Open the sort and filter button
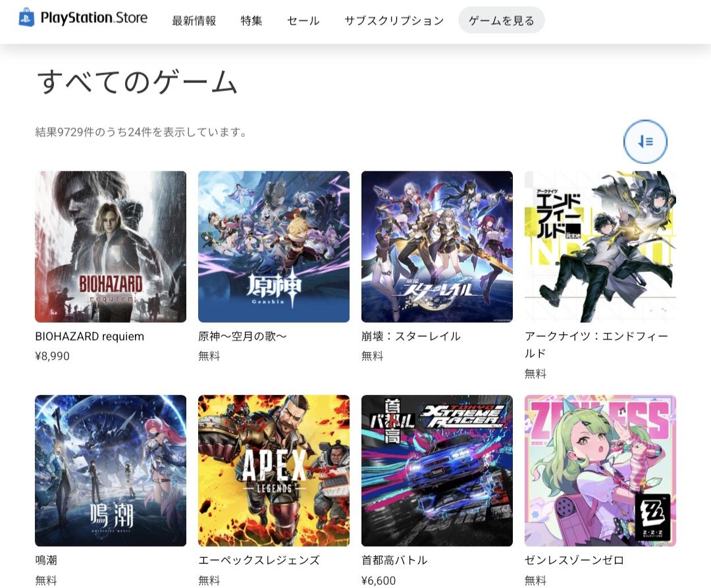This screenshot has height=588, width=711. (645, 142)
